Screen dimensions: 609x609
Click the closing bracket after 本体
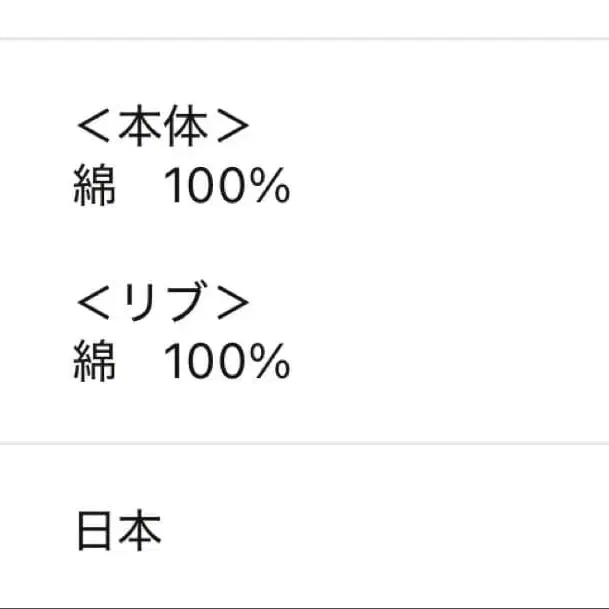click(231, 128)
